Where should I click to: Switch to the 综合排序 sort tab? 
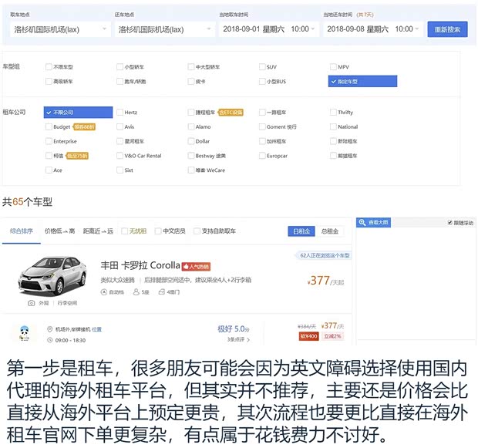coord(22,231)
